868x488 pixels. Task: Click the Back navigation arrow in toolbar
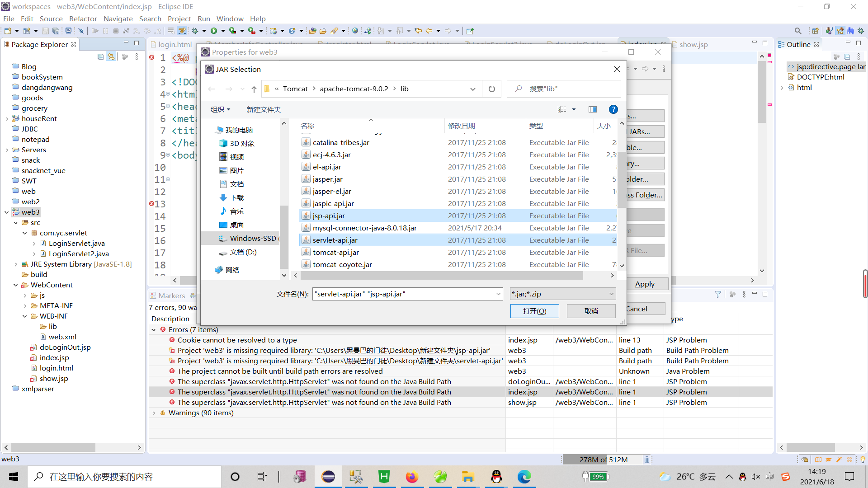[429, 31]
